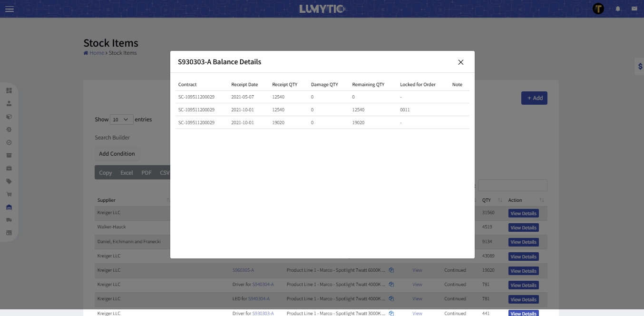644x316 pixels.
Task: Export table using PDF button
Action: point(146,173)
